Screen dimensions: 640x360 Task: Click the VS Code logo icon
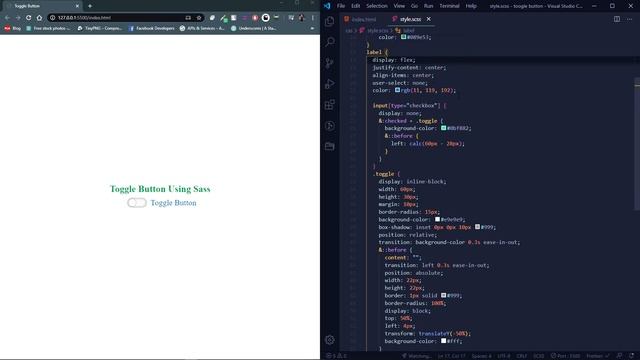click(x=327, y=6)
